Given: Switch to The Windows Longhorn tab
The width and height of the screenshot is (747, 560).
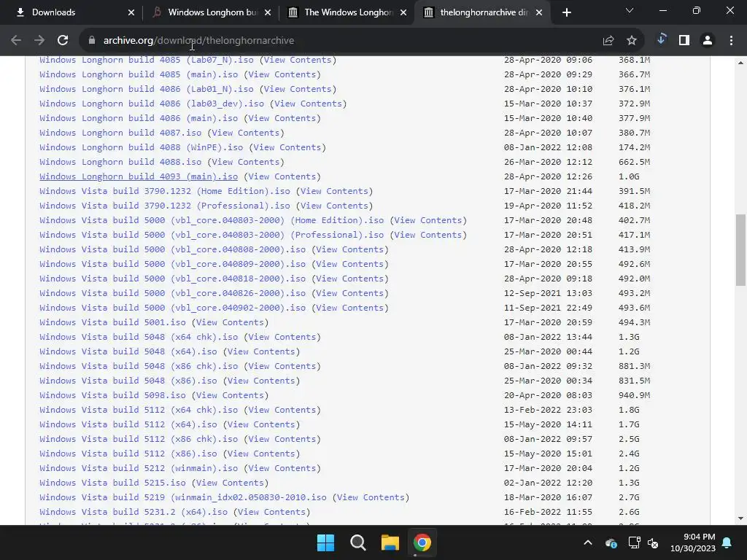Looking at the screenshot, I should click(x=348, y=12).
